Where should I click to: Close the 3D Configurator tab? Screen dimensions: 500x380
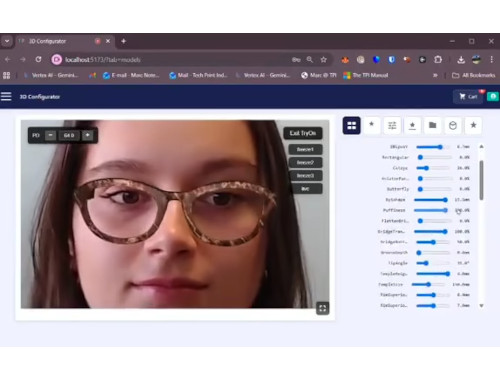108,41
